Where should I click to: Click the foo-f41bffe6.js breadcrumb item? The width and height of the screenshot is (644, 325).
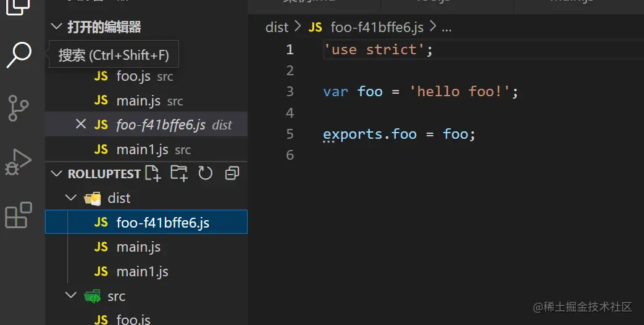(377, 27)
